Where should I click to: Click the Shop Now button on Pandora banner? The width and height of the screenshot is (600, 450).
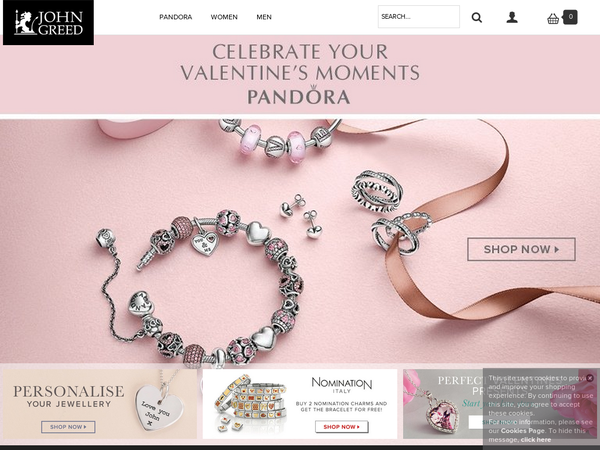pyautogui.click(x=521, y=249)
